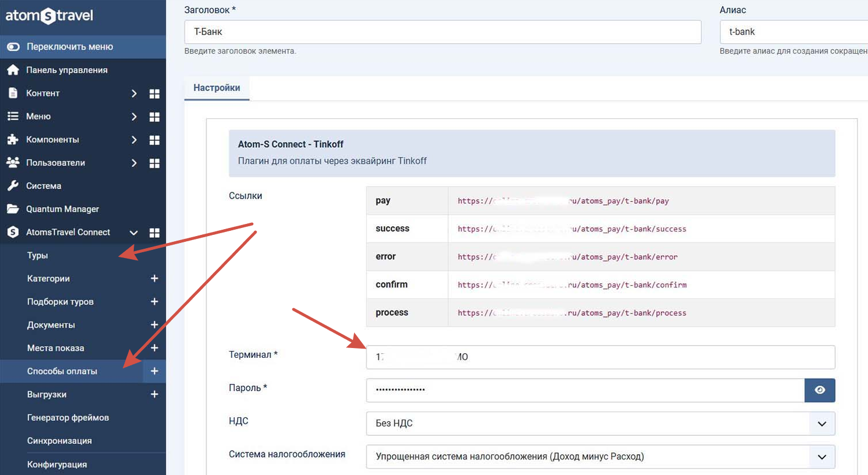Click the atom-S travel logo
Viewport: 868px width, 475px height.
49,16
